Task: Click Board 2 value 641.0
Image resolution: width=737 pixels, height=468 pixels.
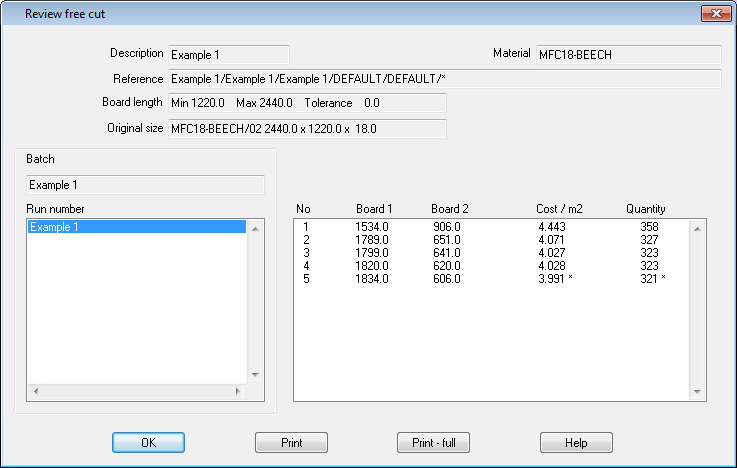Action: pyautogui.click(x=447, y=253)
